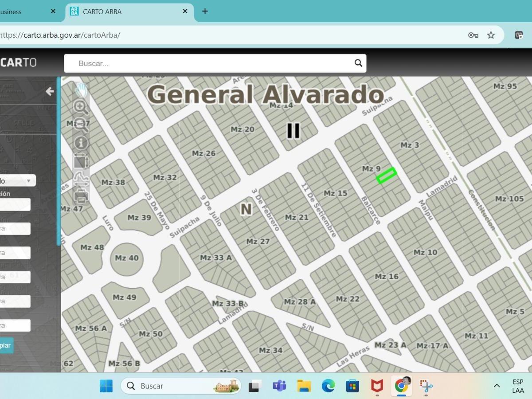Viewport: 532px width, 399px height.
Task: Click the 'Mz 33 B' block label
Action: [228, 304]
